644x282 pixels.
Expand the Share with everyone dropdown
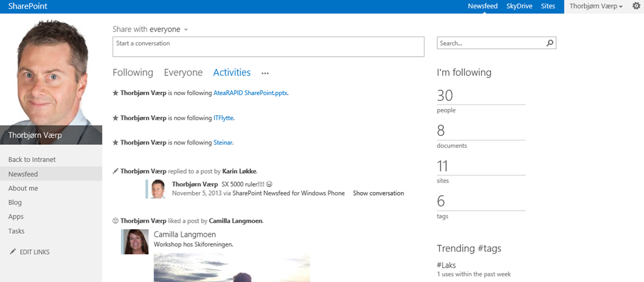[186, 30]
